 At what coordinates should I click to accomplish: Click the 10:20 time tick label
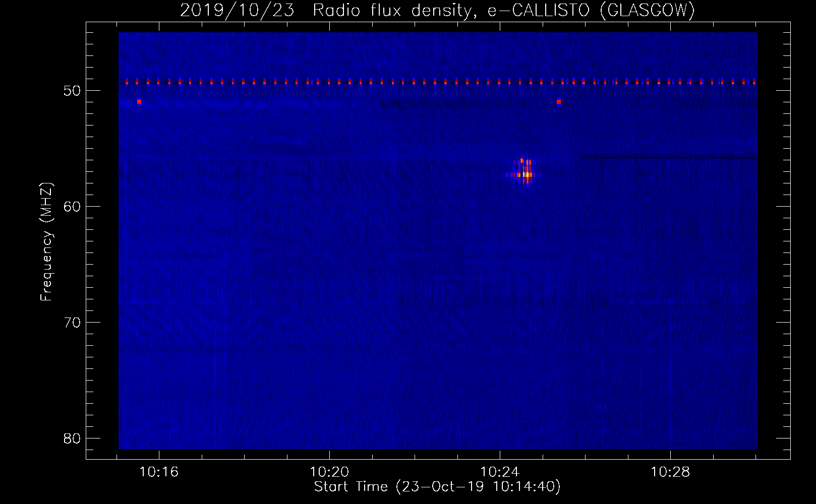[x=329, y=472]
